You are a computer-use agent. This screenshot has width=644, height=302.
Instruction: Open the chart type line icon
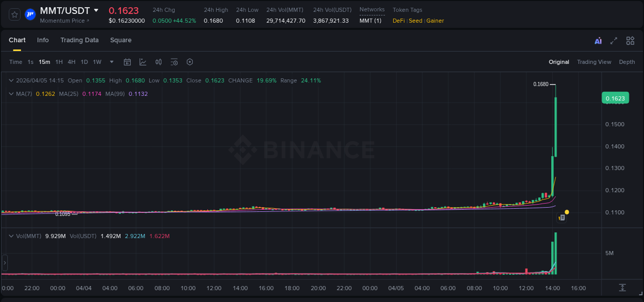[x=143, y=62]
